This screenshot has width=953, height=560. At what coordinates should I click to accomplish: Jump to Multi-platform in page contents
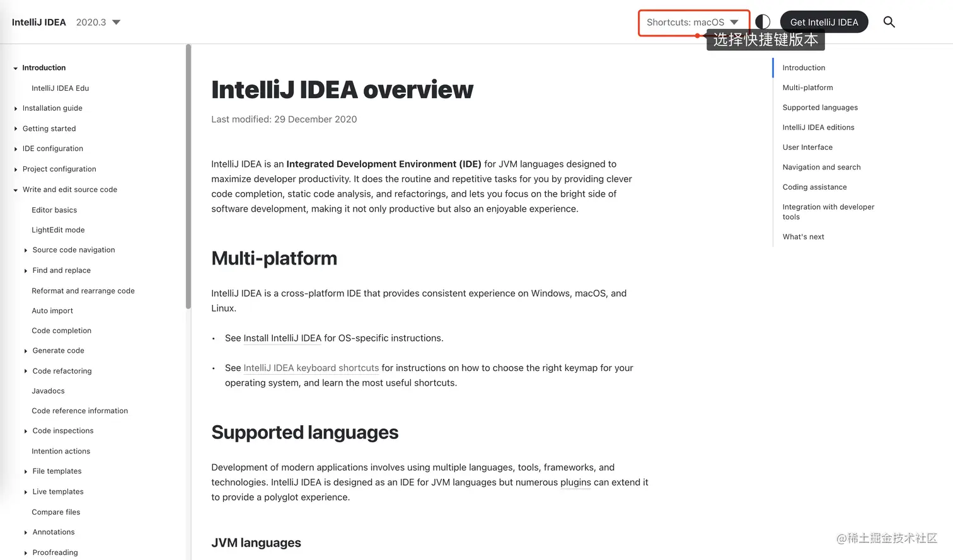[x=808, y=88]
